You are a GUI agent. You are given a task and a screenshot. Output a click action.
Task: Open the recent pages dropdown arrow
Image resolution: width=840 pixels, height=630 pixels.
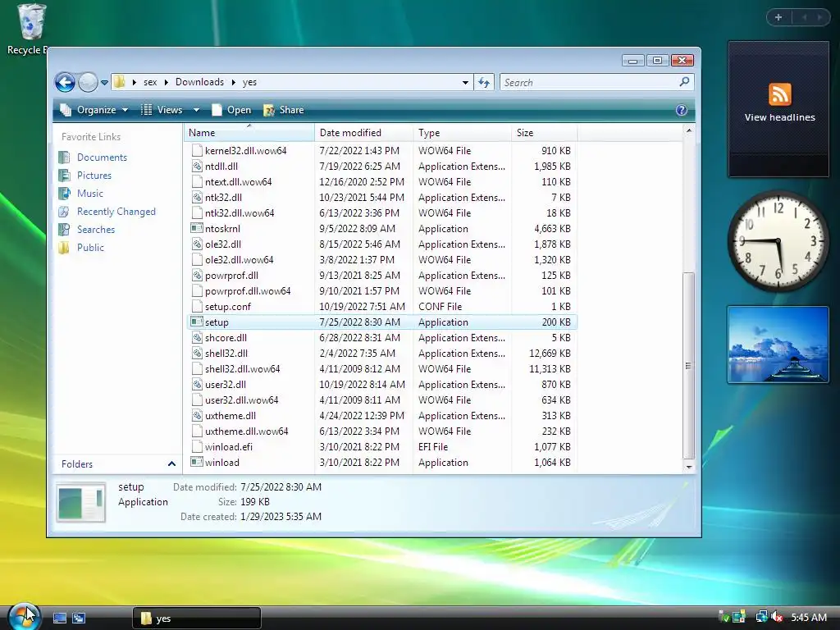(x=104, y=83)
